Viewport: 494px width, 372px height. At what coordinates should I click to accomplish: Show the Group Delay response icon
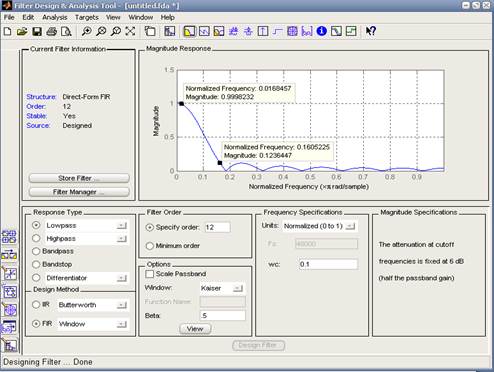pyautogui.click(x=233, y=31)
